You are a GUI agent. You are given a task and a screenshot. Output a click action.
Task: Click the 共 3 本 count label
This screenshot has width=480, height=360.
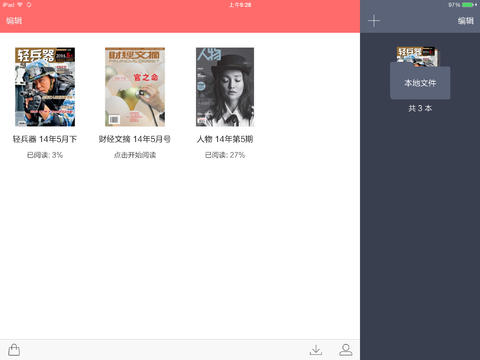(420, 108)
